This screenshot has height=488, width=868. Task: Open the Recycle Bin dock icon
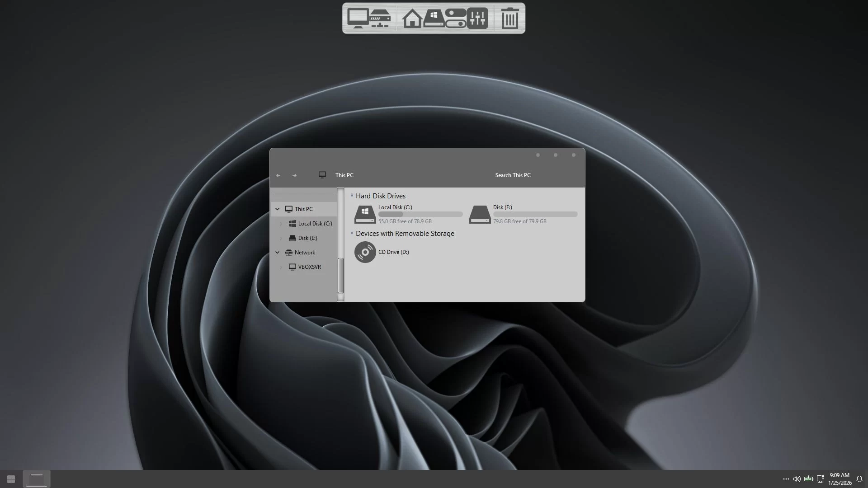click(x=509, y=19)
